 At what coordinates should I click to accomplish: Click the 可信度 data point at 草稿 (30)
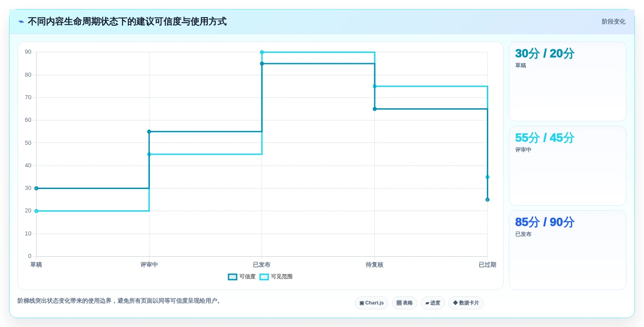[x=36, y=189]
